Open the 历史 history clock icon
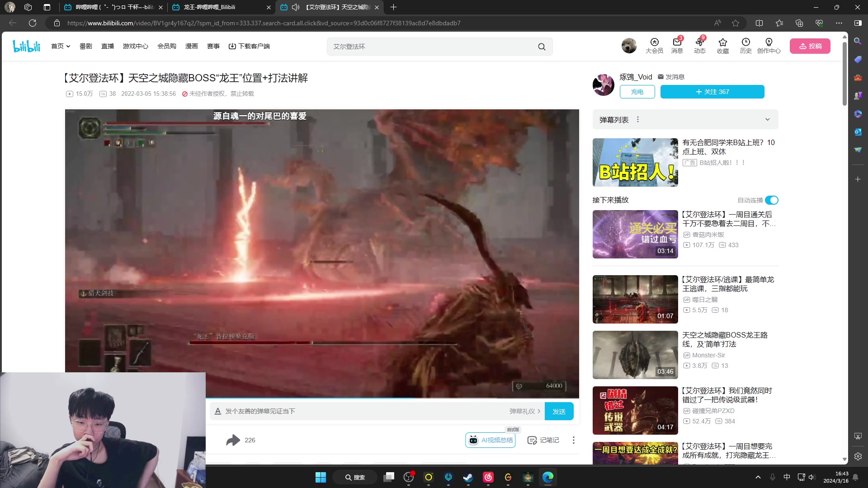 [x=745, y=46]
